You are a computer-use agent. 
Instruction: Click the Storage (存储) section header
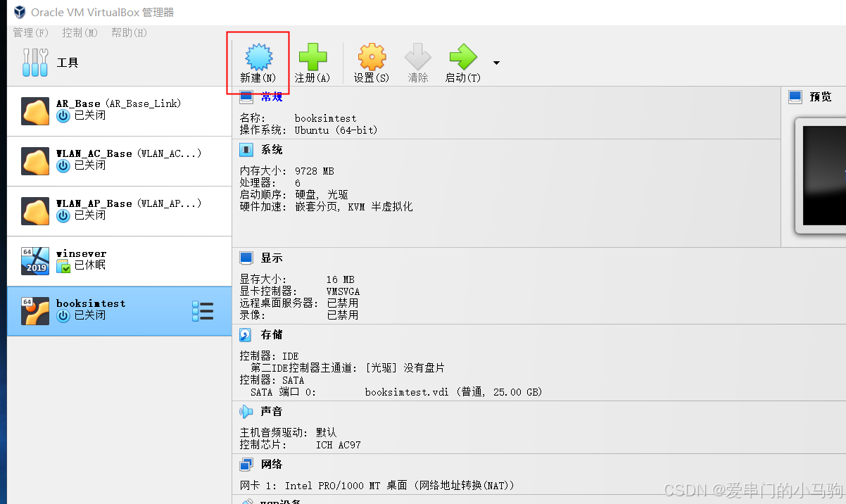click(x=272, y=334)
